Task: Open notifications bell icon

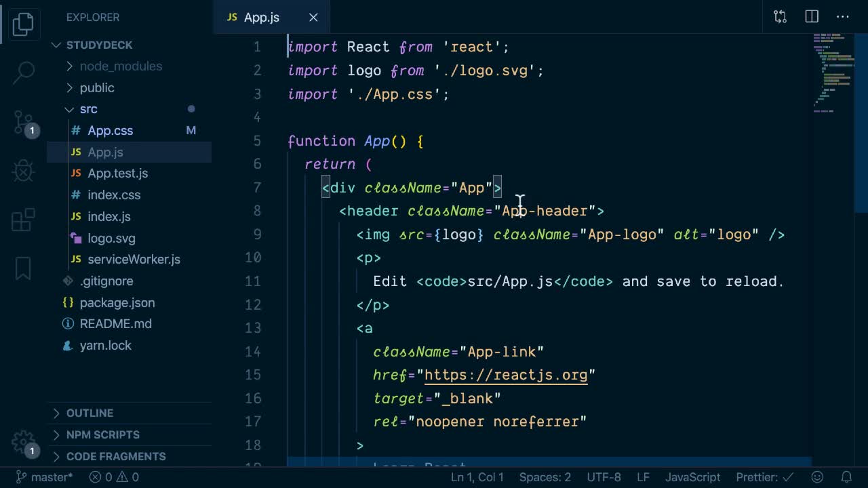Action: coord(846,477)
